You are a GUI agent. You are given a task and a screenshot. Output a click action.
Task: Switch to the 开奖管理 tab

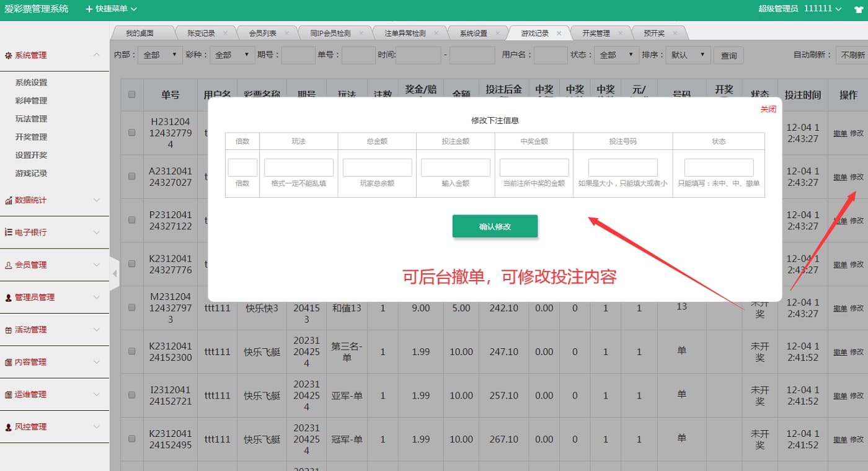tap(595, 33)
